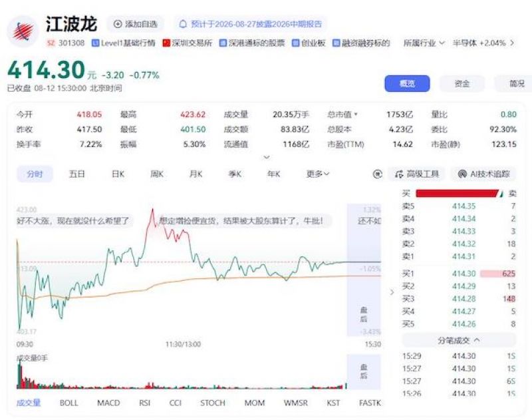Click the 盘后 area in price chart
This screenshot has height=420, width=532.
[364, 270]
